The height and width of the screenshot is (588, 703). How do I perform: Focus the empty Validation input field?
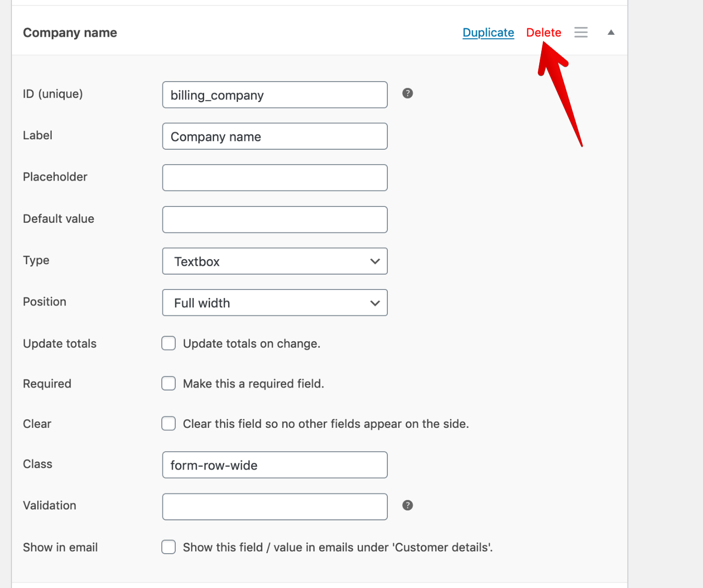point(275,506)
